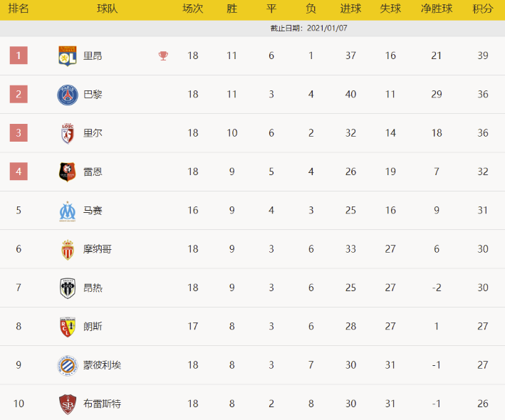
Task: Click the Brest (布雷斯特) club crest
Action: pyautogui.click(x=68, y=404)
